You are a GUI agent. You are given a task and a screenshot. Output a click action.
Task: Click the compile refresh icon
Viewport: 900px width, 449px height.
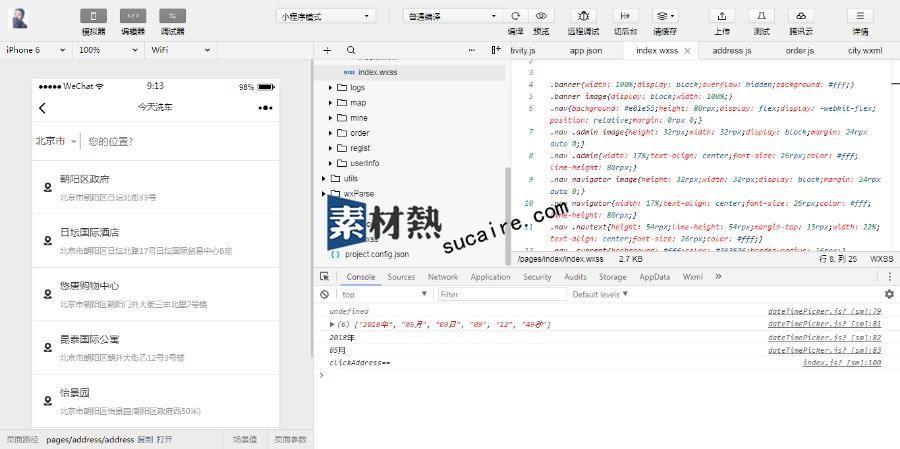(515, 16)
